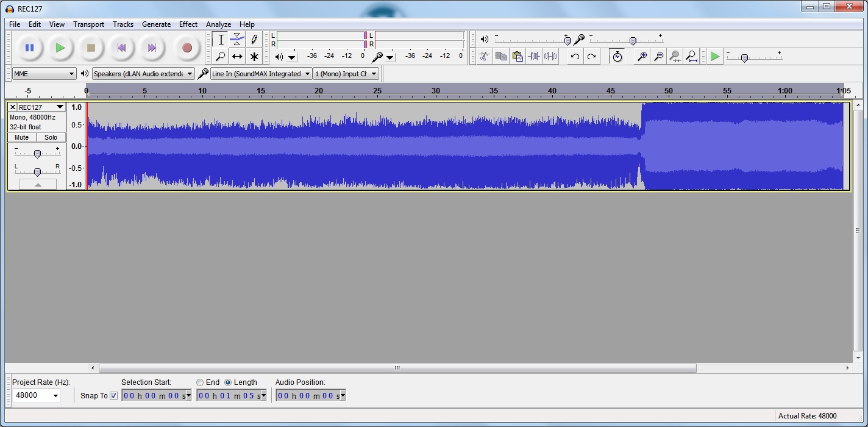
Task: Adjust the REC127 track pan slider
Action: point(37,171)
